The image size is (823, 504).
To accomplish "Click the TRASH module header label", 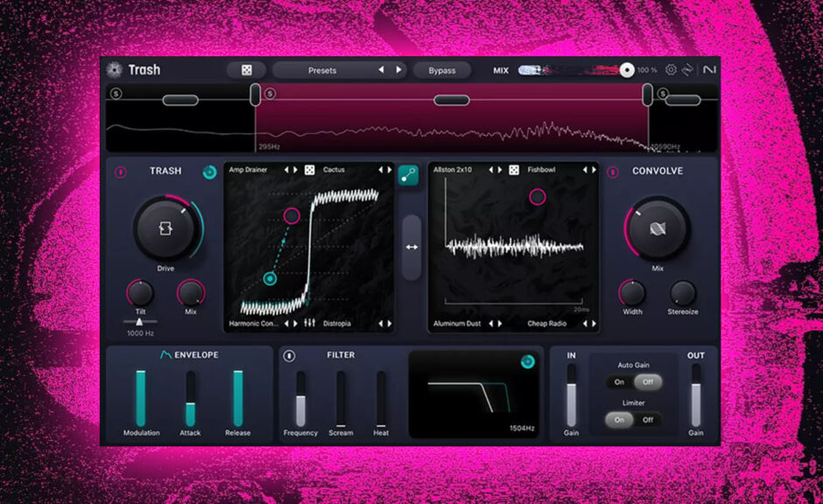I will tap(167, 171).
